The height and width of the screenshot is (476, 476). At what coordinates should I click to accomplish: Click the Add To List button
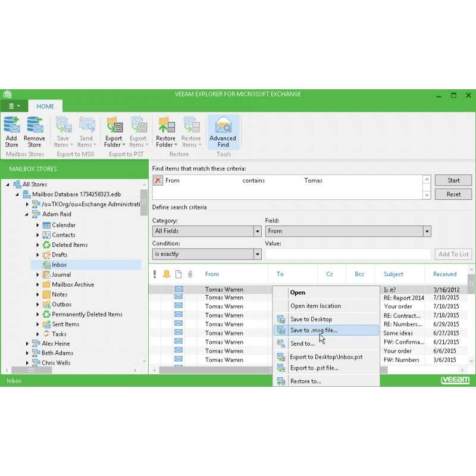tap(453, 254)
